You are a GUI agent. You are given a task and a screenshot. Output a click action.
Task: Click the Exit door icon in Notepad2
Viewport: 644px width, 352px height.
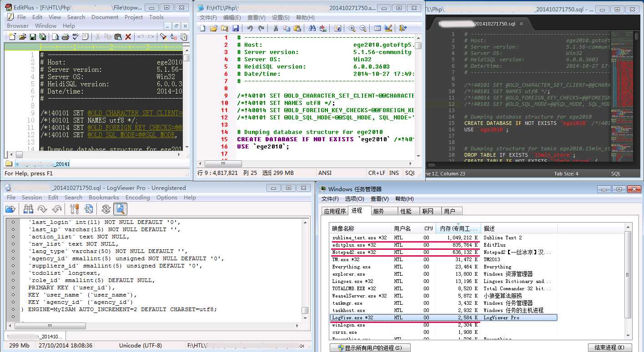point(402,28)
